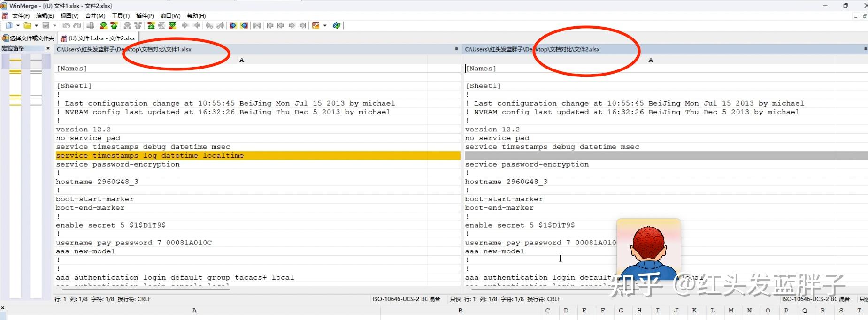Click 'no service pad' in left pane
The image size is (868, 320).
point(88,138)
